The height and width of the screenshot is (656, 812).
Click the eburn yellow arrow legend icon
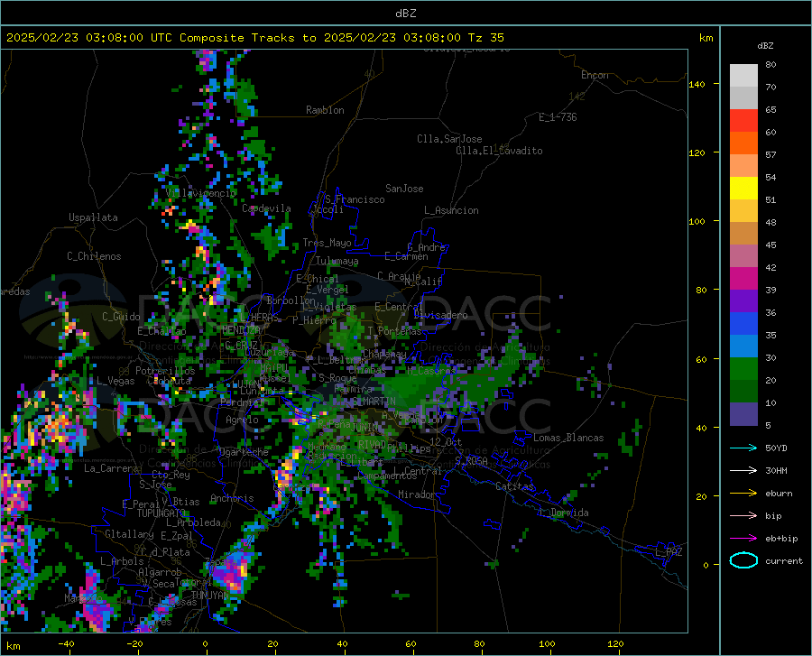tap(743, 494)
